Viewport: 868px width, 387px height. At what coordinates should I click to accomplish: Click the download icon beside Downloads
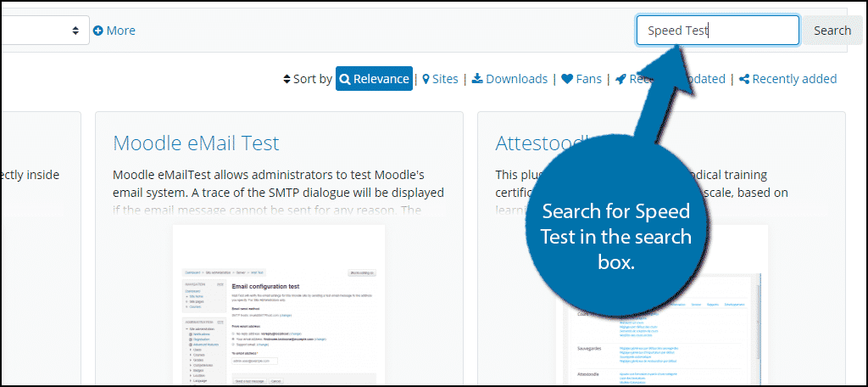point(477,79)
